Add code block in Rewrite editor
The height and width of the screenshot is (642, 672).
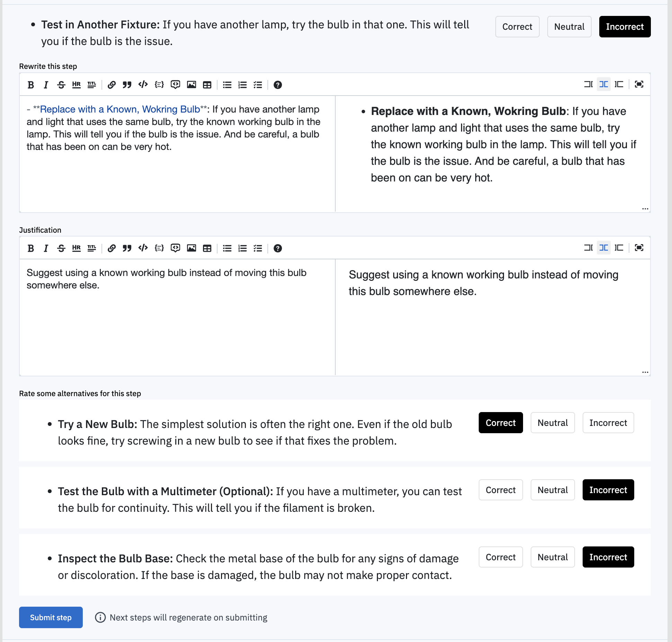pos(159,85)
